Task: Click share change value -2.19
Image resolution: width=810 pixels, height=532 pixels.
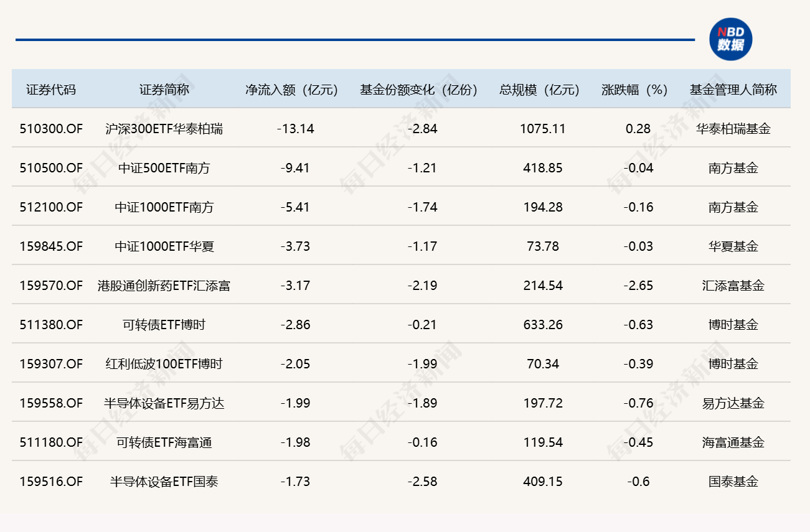Action: pos(422,286)
